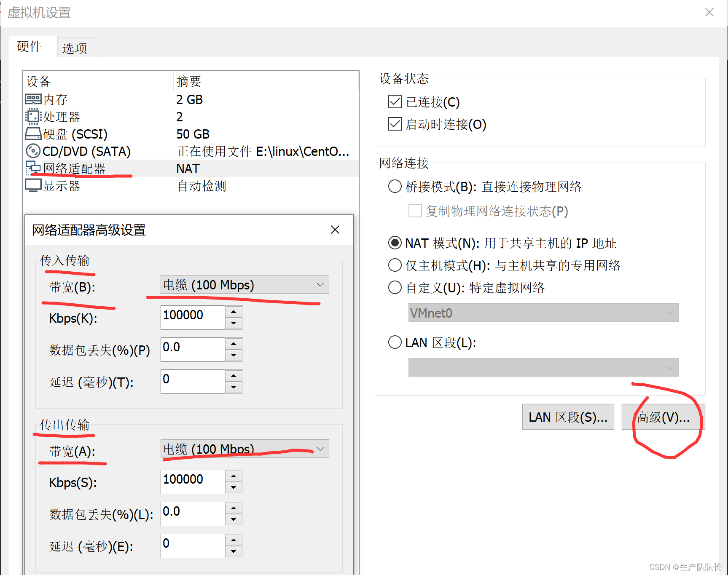Screen dimensions: 728x575
Task: Click the hard disk (SCSI) drive icon
Action: 33,134
